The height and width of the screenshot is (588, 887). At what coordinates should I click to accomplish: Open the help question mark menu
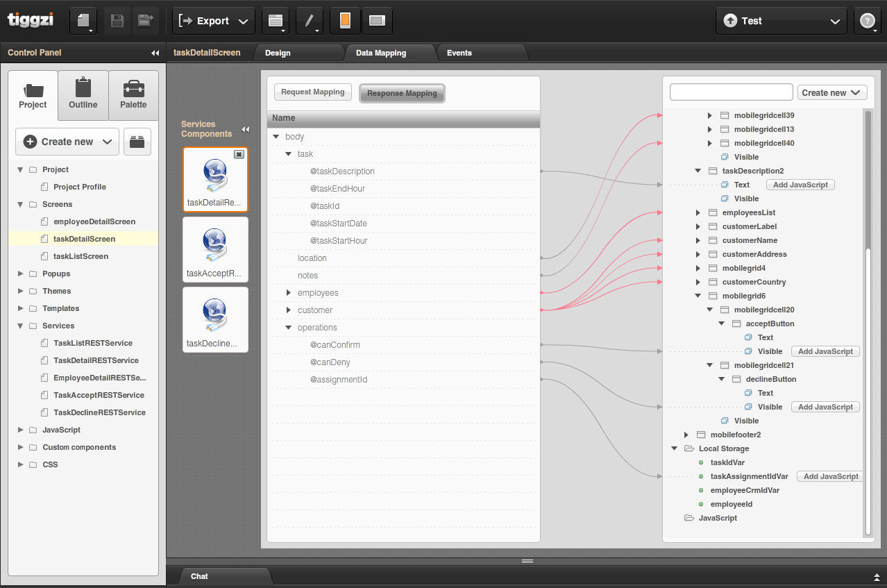tap(868, 21)
